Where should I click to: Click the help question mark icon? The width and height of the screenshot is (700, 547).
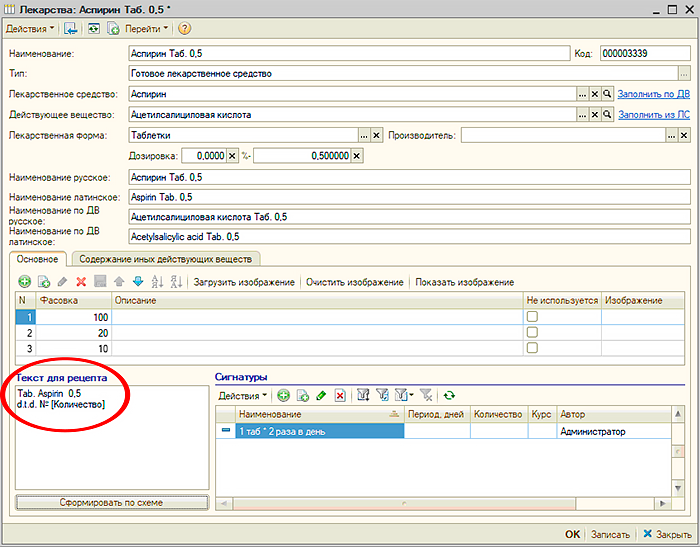click(184, 29)
